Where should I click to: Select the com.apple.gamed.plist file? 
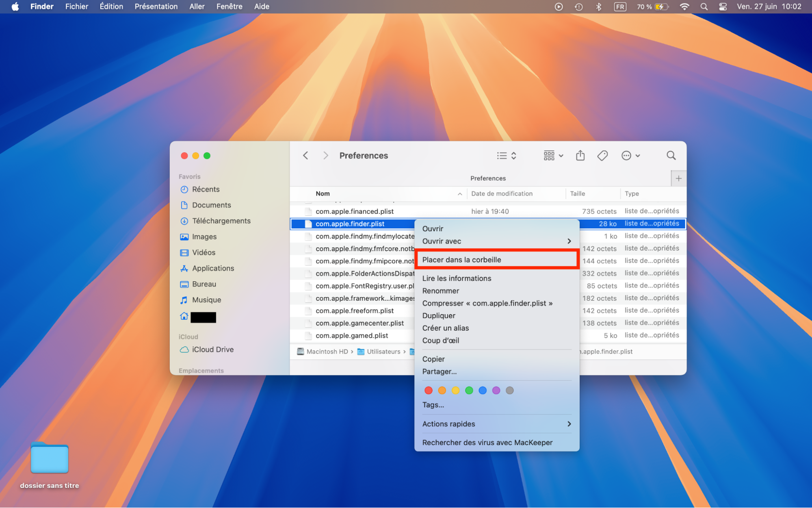pos(352,335)
